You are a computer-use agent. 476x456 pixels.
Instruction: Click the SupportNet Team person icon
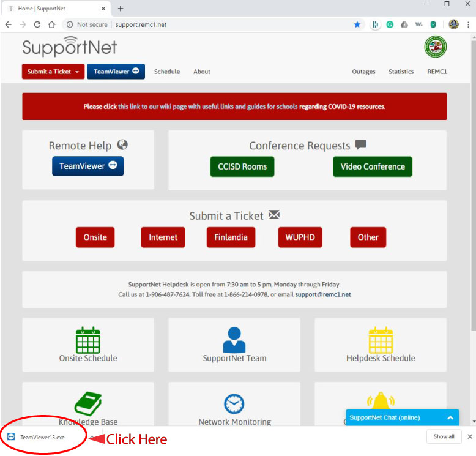coord(234,340)
